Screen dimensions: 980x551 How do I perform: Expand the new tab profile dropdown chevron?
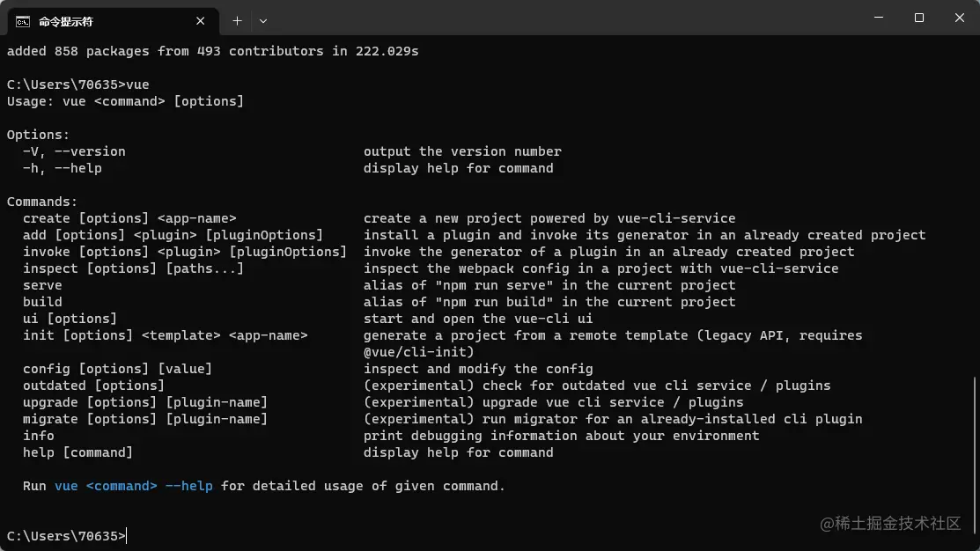[x=262, y=20]
